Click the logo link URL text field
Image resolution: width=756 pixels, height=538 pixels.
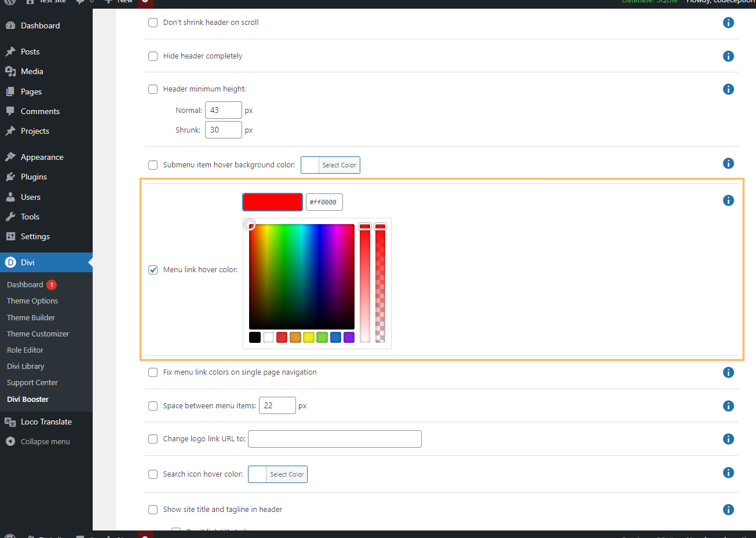click(335, 439)
